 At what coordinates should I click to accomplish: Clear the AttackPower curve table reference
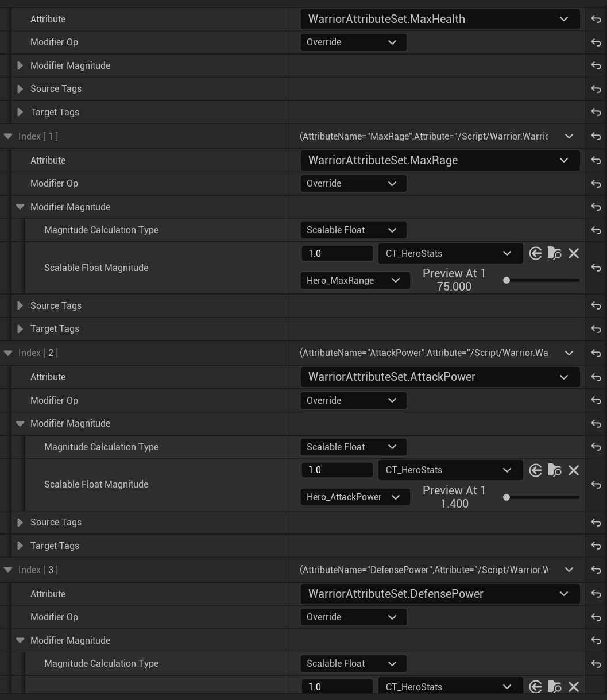573,470
